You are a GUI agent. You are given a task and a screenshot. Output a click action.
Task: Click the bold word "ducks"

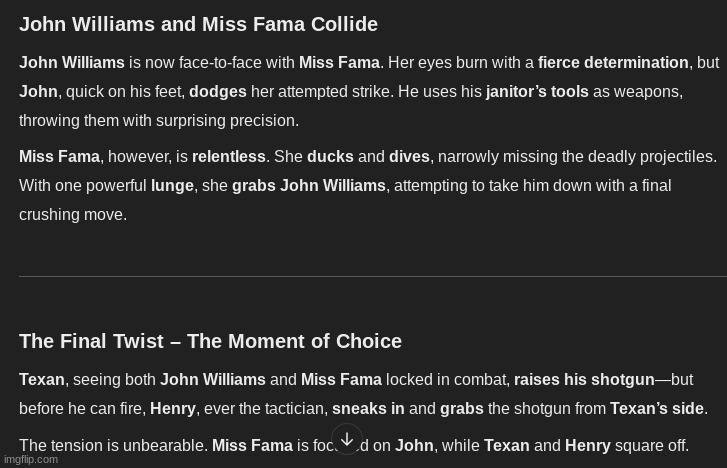pos(330,157)
